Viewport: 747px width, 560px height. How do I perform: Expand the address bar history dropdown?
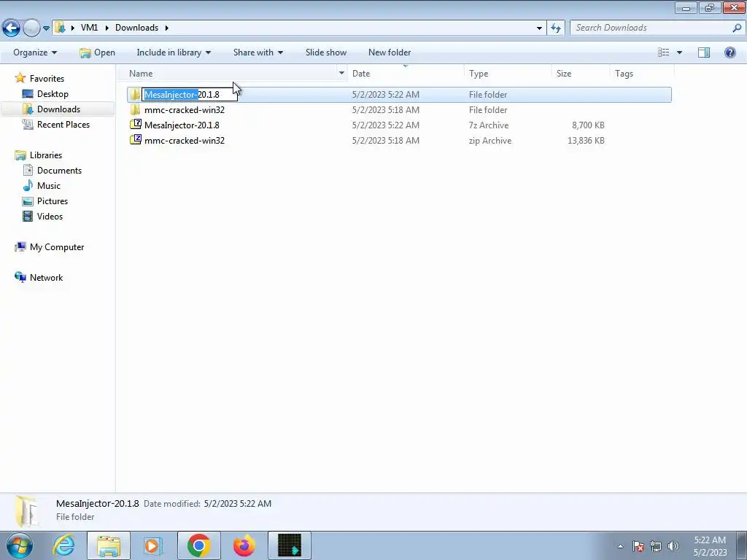(x=539, y=28)
